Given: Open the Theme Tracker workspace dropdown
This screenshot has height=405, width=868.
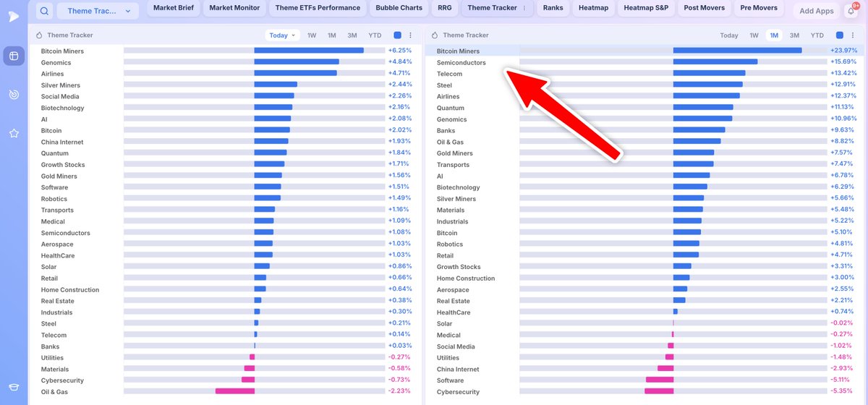Looking at the screenshot, I should (98, 11).
